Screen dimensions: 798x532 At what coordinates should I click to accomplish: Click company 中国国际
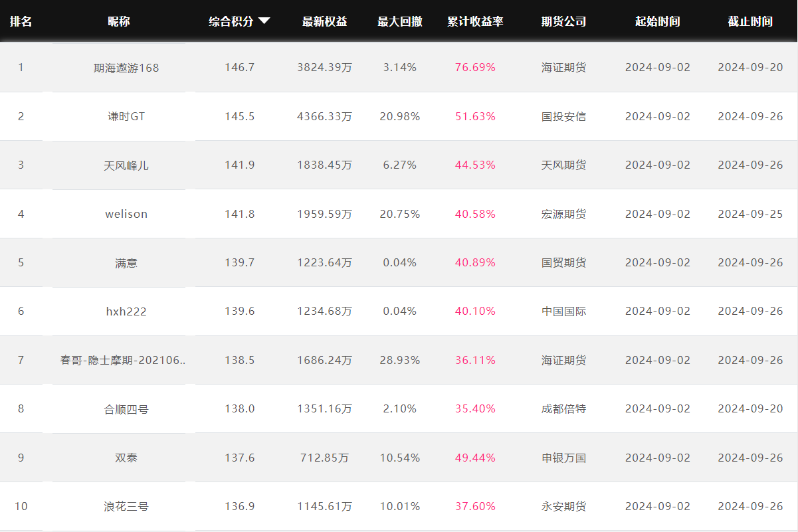click(x=563, y=311)
